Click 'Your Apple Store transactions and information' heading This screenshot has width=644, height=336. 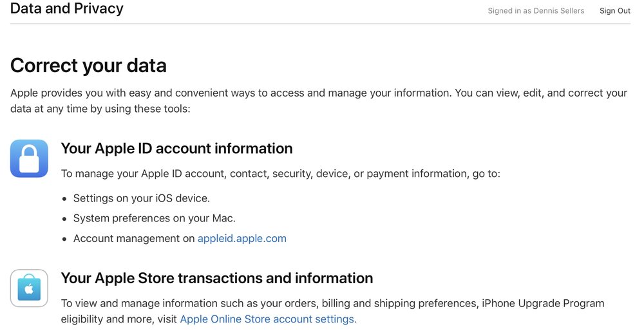coord(217,279)
